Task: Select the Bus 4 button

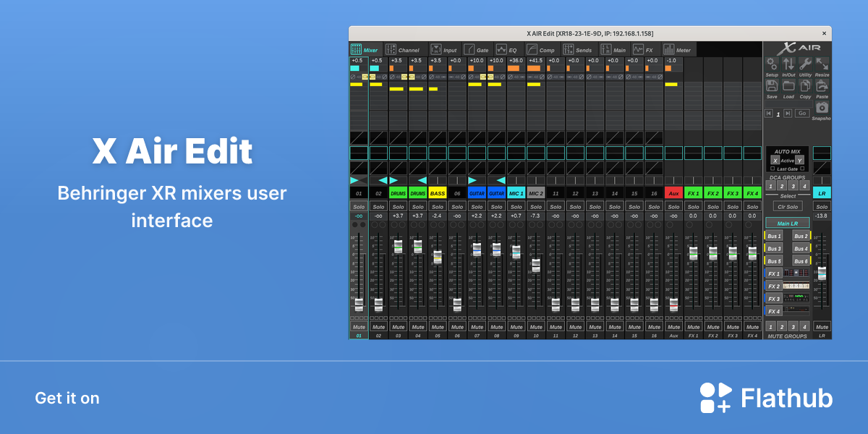Action: 801,248
